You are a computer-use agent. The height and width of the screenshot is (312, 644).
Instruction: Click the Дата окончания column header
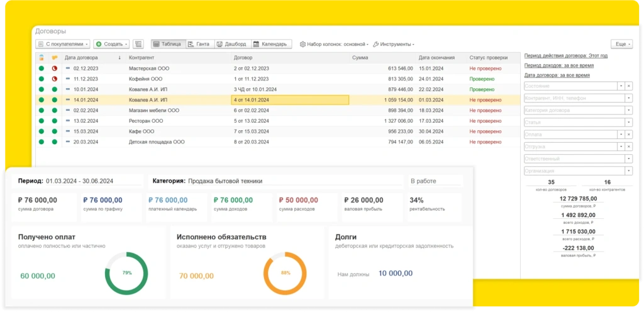441,58
